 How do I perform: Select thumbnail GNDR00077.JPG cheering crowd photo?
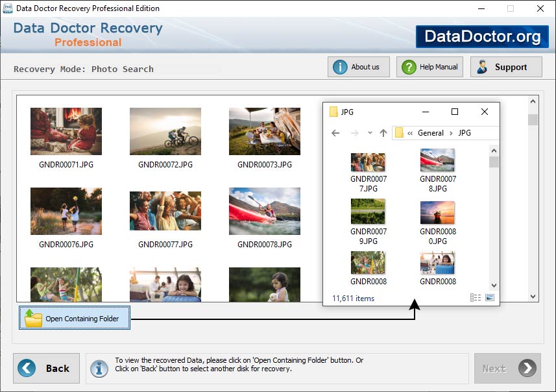click(165, 211)
